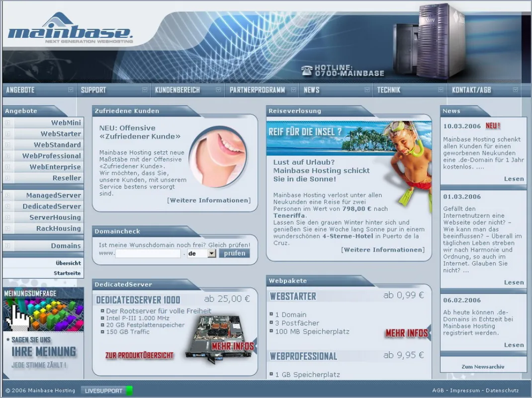Open the Angebote menu dropdown arrow
This screenshot has width=532, height=398.
tap(71, 90)
